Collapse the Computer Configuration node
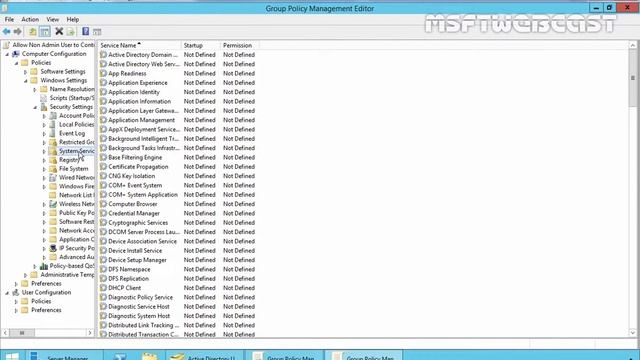This screenshot has height=360, width=640. click(x=7, y=54)
